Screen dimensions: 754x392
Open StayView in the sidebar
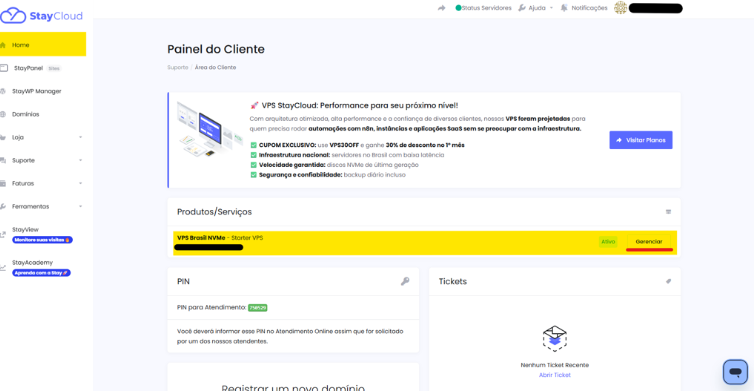point(25,229)
